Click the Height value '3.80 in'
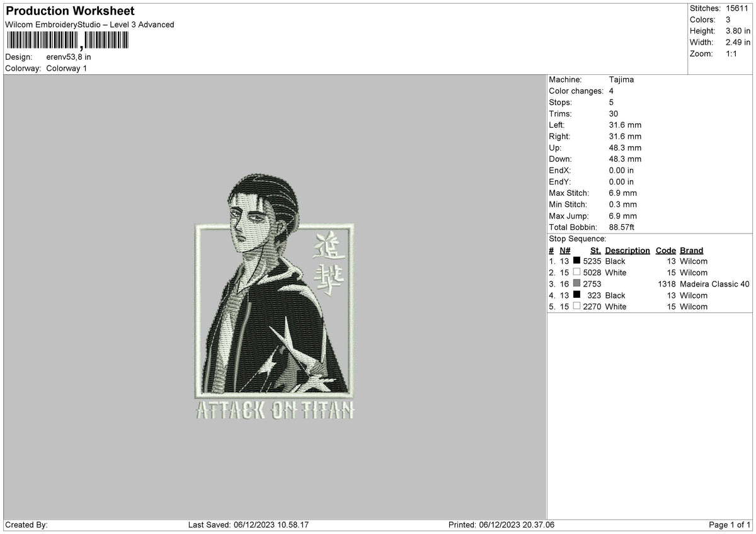Viewport: 756px width, 534px height. [738, 31]
